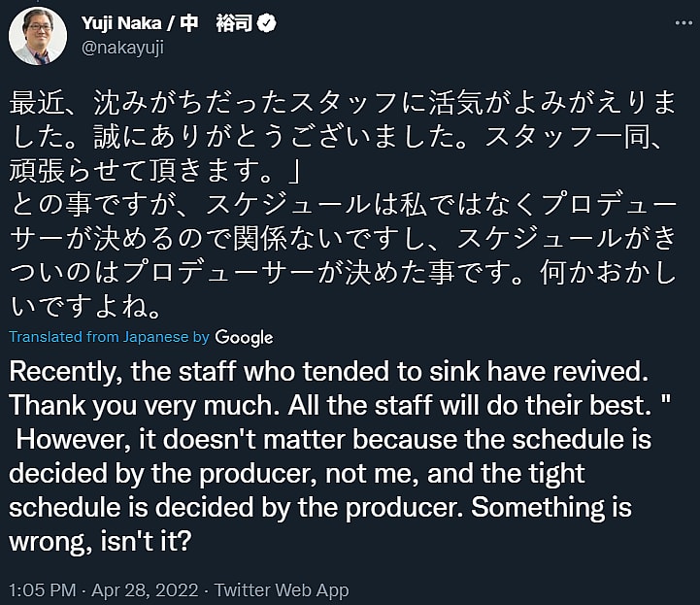The width and height of the screenshot is (700, 605).
Task: Click the kanji name 裕司 in the header
Action: click(233, 23)
